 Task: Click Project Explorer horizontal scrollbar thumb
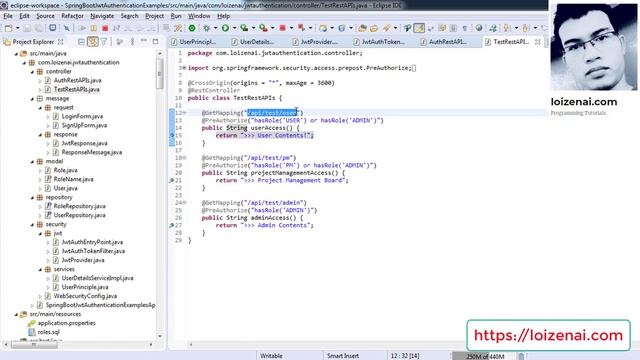34,344
